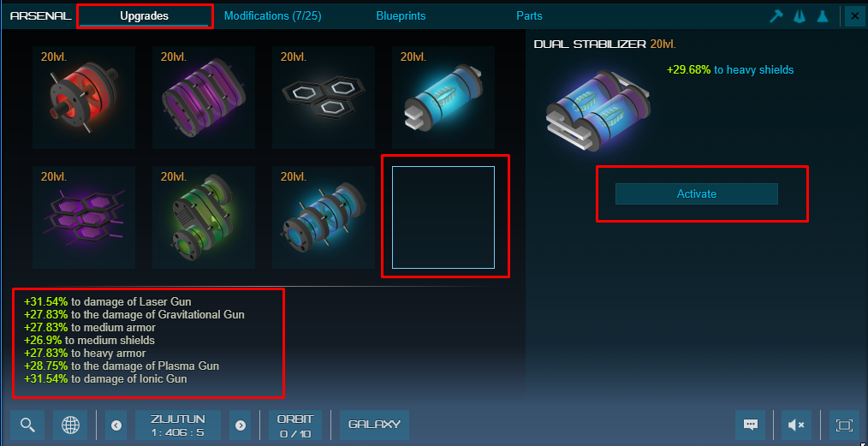Click the flask research icon
Viewport: 868px width, 446px height.
tap(823, 16)
